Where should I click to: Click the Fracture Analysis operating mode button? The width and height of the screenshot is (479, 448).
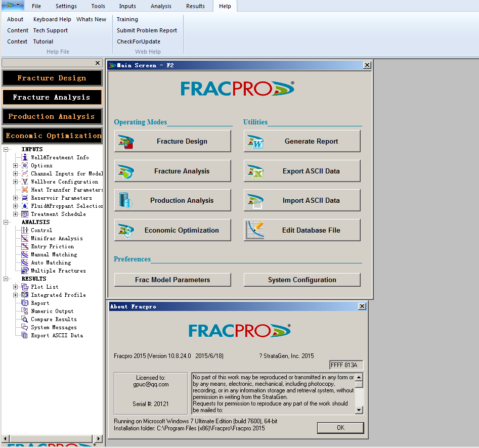172,171
